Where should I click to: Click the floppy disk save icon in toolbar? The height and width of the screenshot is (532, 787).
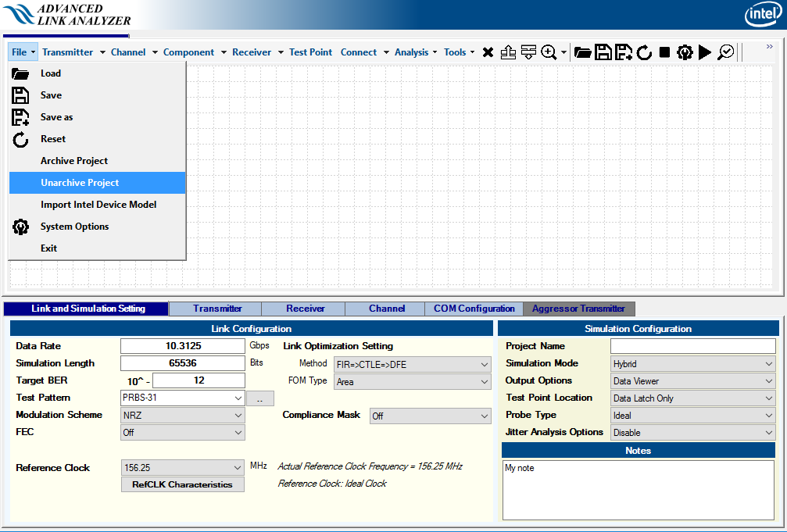pos(603,52)
